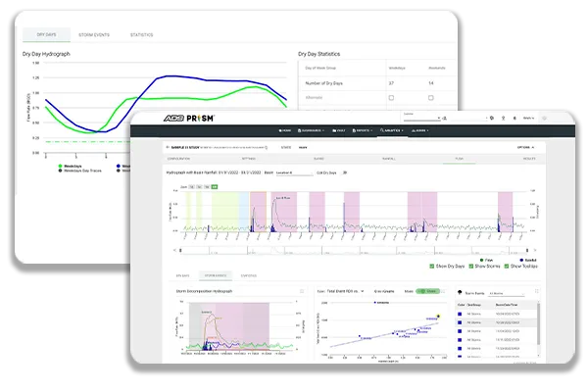Image resolution: width=588 pixels, height=392 pixels.
Task: Click the ADS PRISM logo
Action: point(188,119)
